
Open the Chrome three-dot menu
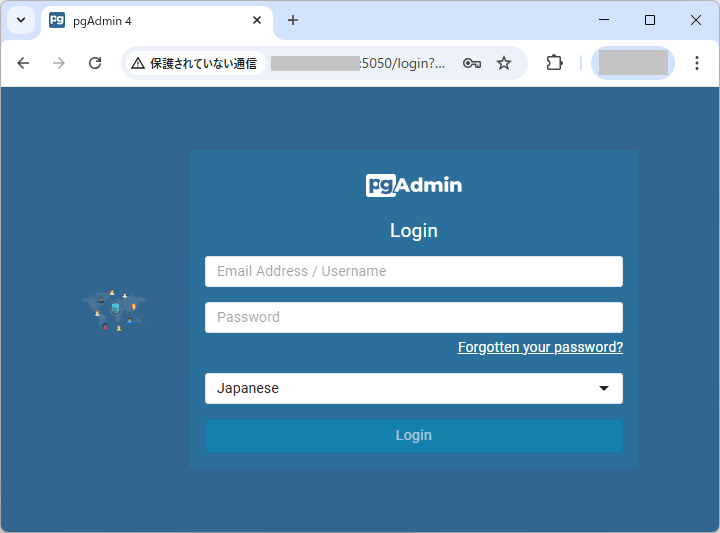(x=697, y=63)
